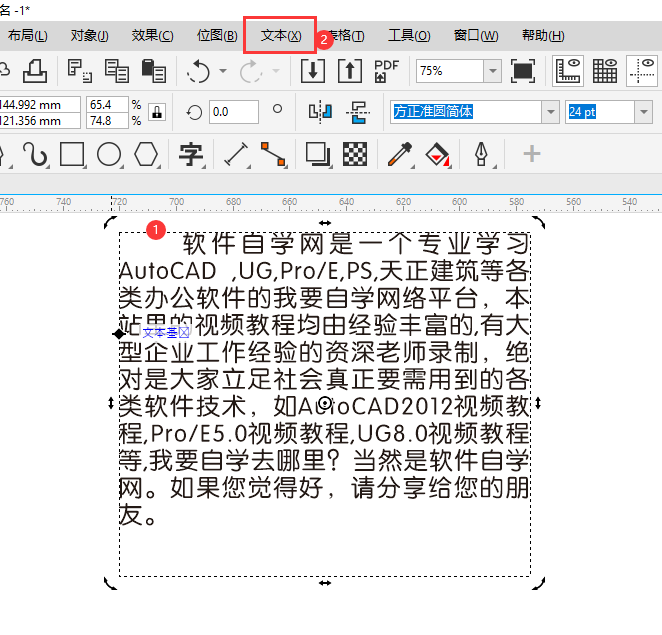The image size is (662, 635).
Task: Select the Artistic media curve tool
Action: tap(35, 154)
